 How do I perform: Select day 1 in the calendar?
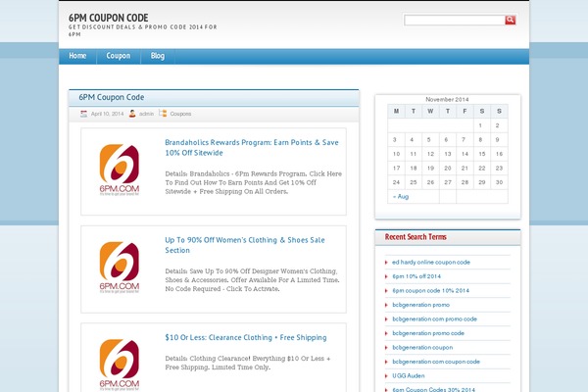(x=482, y=125)
